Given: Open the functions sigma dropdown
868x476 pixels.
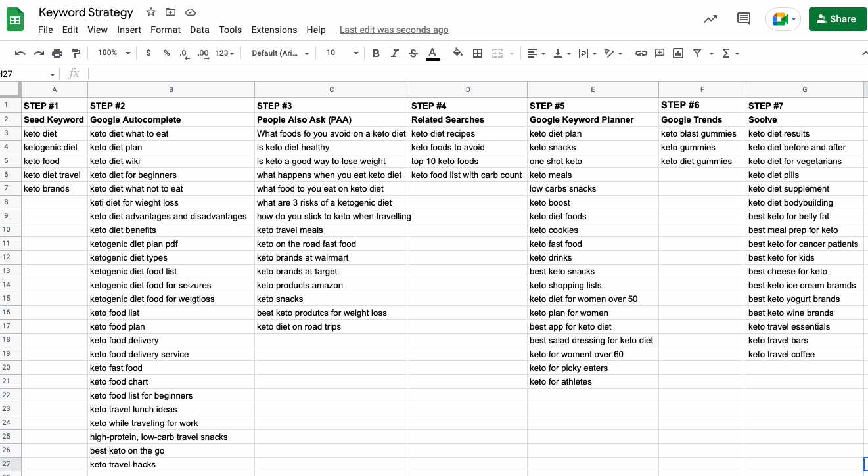Looking at the screenshot, I should (x=731, y=53).
